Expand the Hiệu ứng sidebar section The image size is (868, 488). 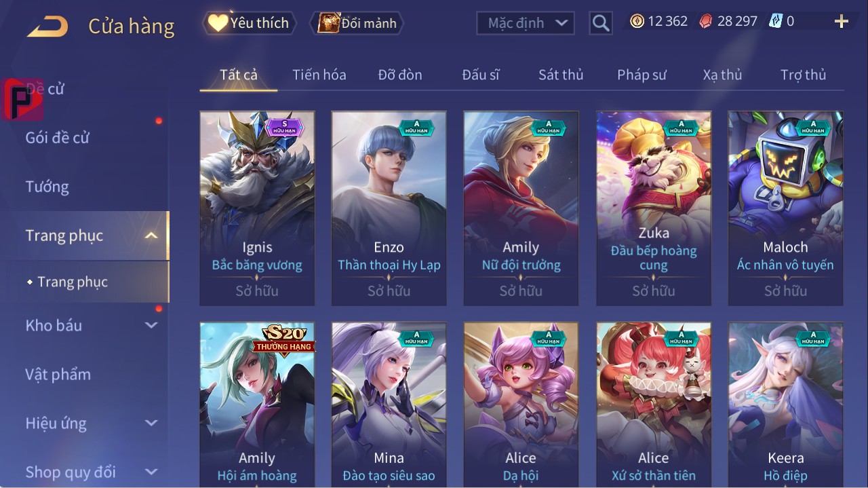[151, 423]
